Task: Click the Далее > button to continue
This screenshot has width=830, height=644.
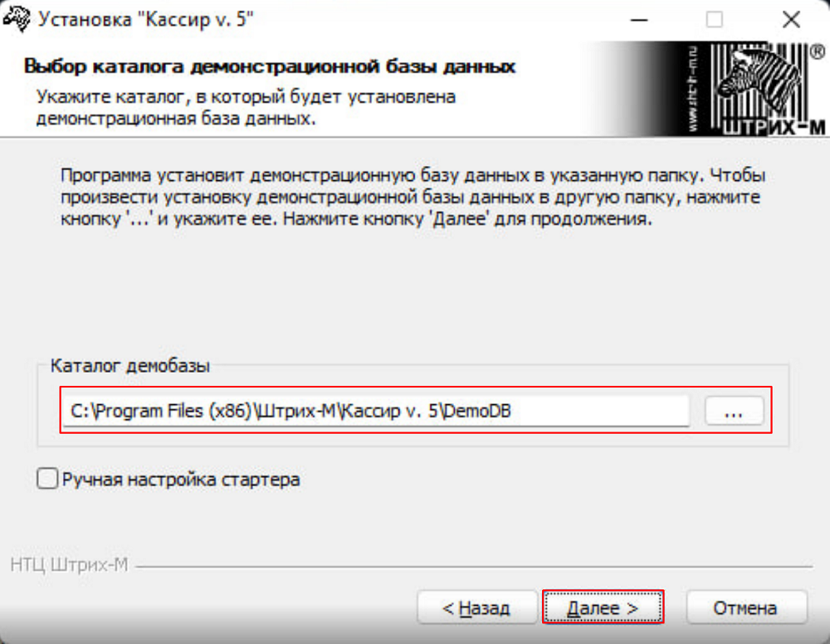Action: tap(603, 607)
